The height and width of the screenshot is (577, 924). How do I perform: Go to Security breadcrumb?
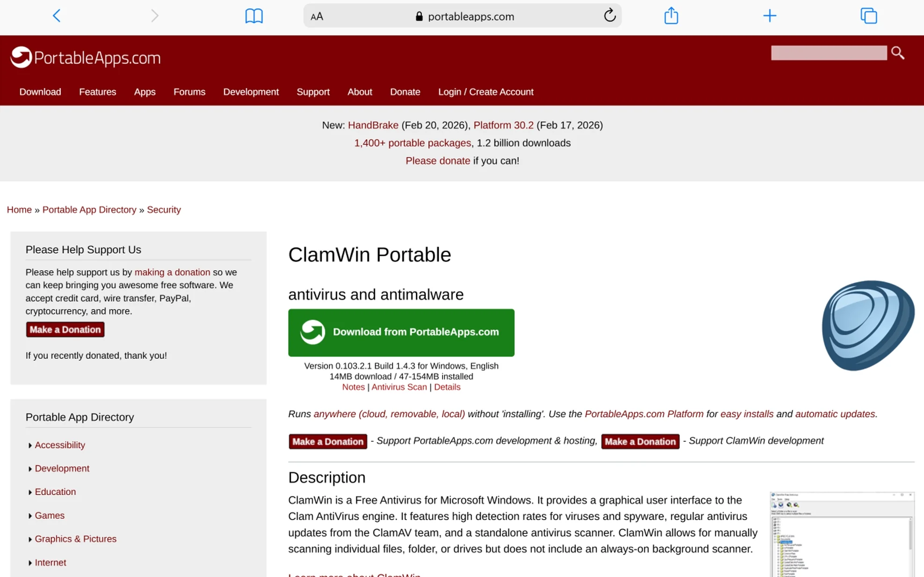164,209
